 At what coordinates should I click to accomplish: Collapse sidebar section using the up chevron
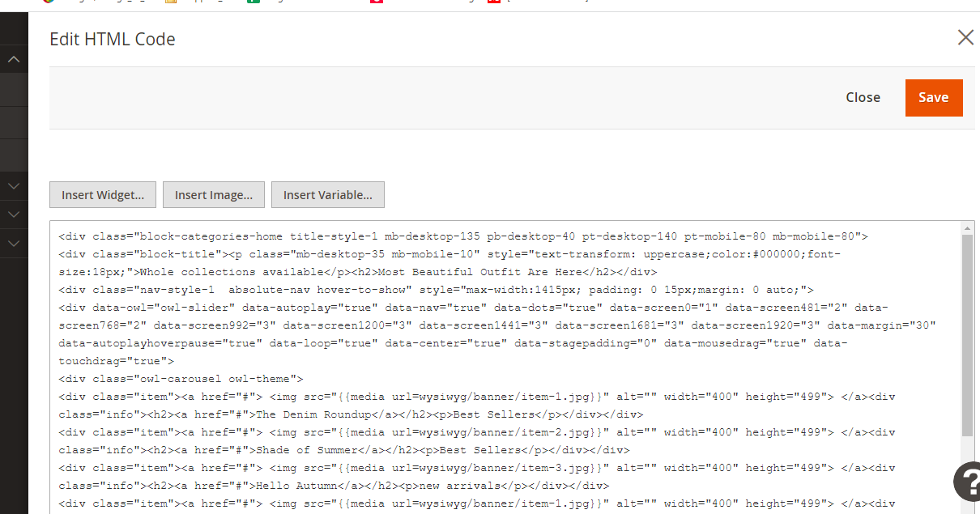[14, 59]
